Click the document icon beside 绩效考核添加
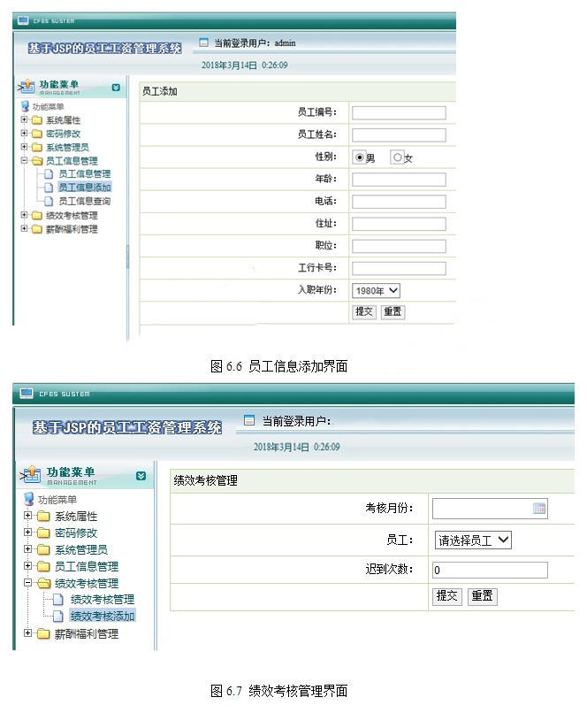The height and width of the screenshot is (728, 587). (x=58, y=617)
